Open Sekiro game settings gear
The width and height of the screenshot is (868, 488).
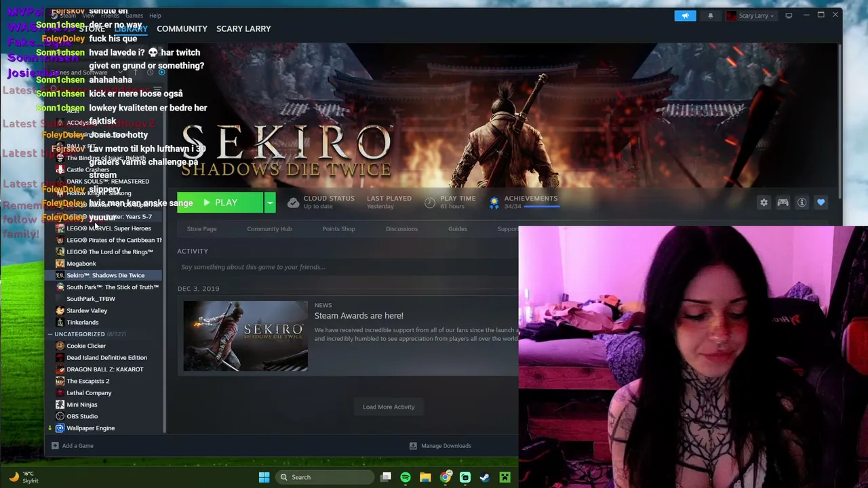point(764,203)
